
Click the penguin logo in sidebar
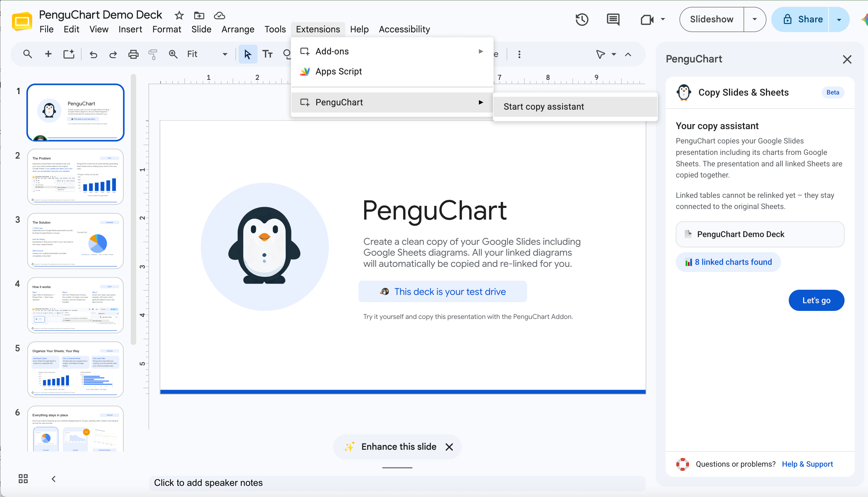tap(683, 92)
